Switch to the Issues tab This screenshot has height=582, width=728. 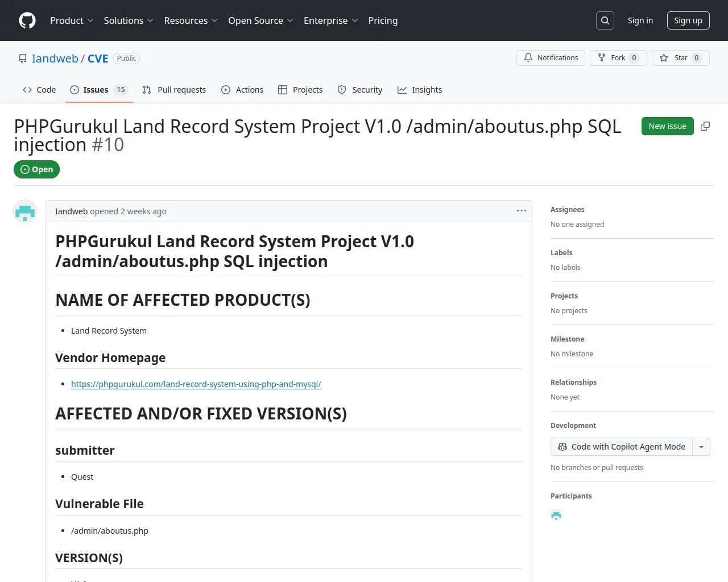[99, 90]
